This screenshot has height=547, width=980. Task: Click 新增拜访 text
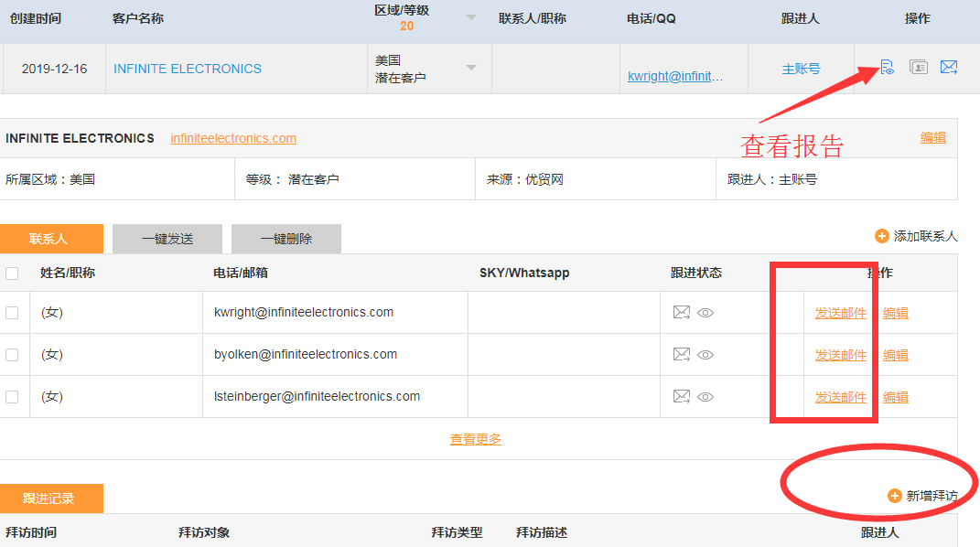tap(932, 496)
